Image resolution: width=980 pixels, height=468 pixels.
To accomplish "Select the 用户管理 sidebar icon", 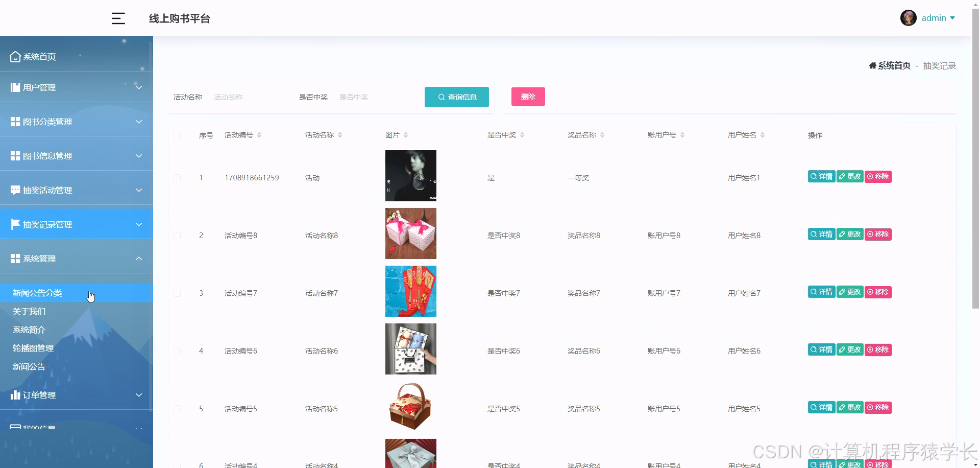I will click(x=14, y=87).
